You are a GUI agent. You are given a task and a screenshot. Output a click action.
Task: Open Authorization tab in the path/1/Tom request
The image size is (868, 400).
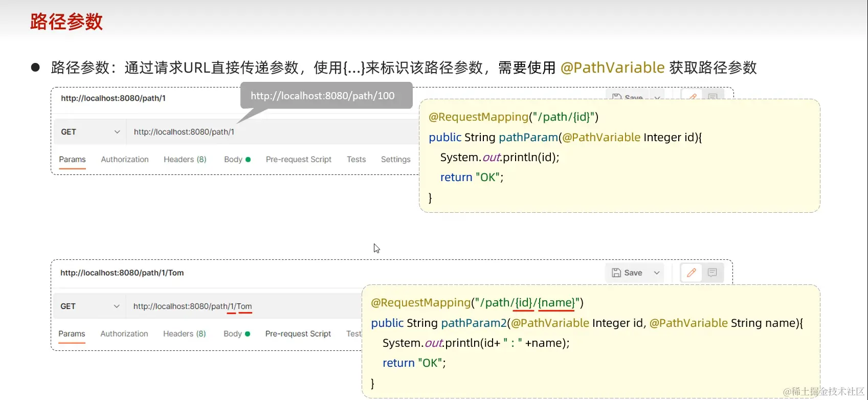click(124, 334)
